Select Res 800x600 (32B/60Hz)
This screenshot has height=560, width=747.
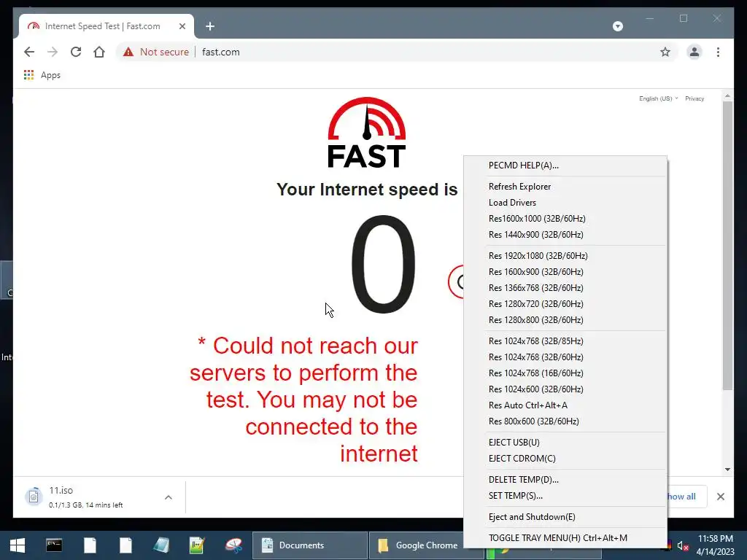click(565, 421)
